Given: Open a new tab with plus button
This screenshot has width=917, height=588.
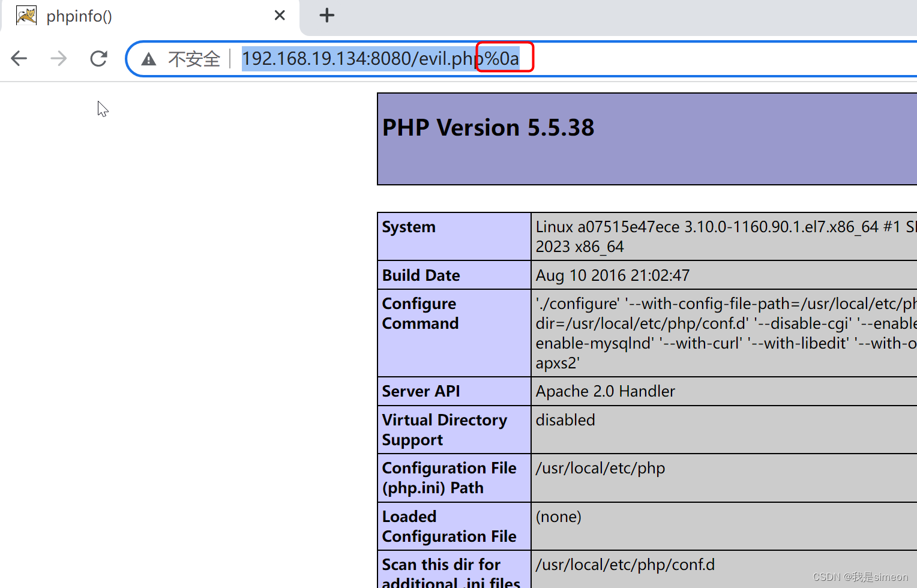Looking at the screenshot, I should [327, 16].
